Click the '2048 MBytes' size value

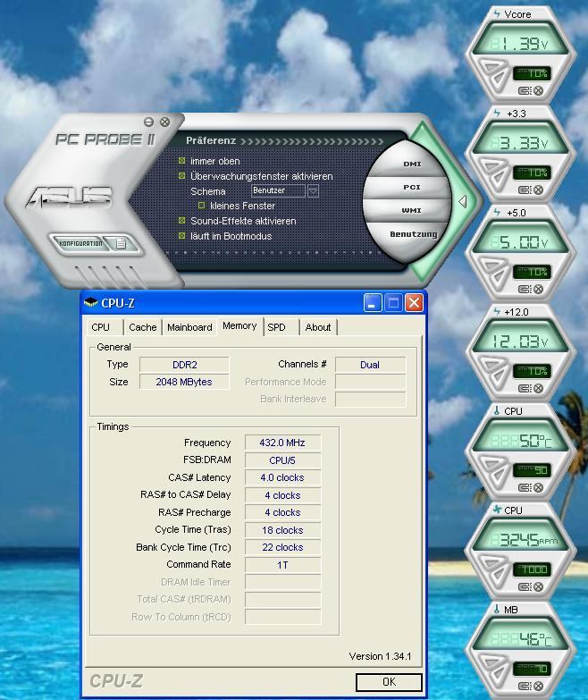click(x=184, y=382)
